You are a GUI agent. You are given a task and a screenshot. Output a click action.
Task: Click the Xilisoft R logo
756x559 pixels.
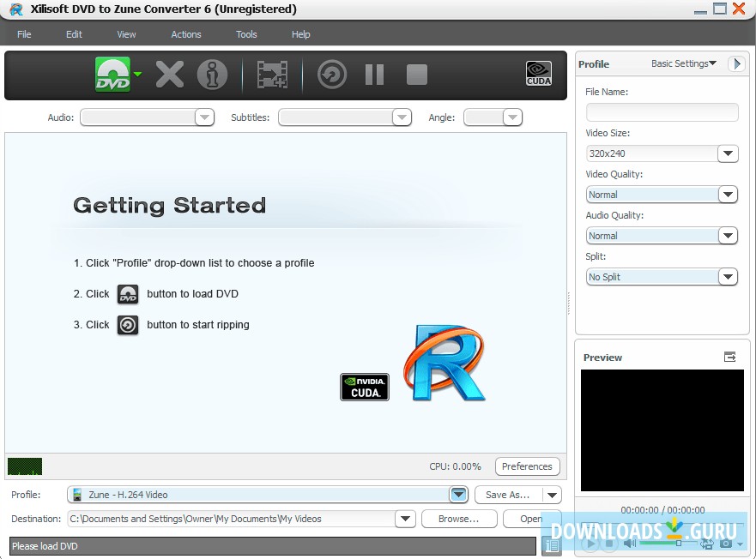[x=444, y=363]
